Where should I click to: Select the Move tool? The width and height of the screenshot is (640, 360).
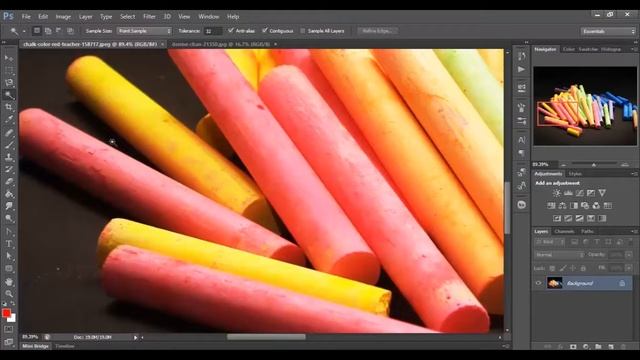pos(9,58)
